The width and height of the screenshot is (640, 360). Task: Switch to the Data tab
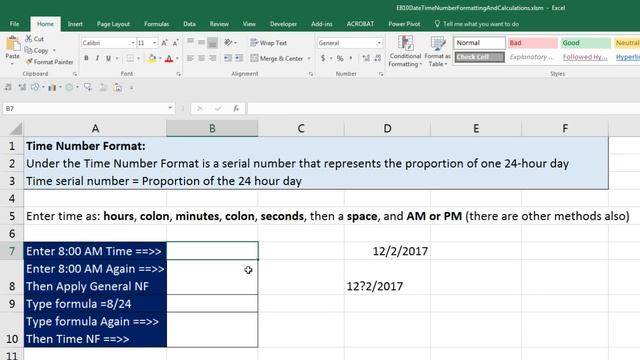click(189, 24)
